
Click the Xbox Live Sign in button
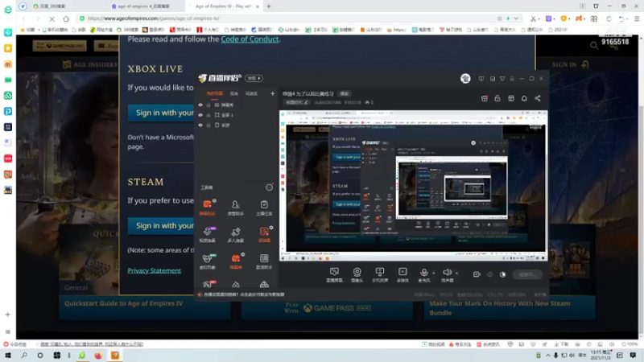coord(161,113)
